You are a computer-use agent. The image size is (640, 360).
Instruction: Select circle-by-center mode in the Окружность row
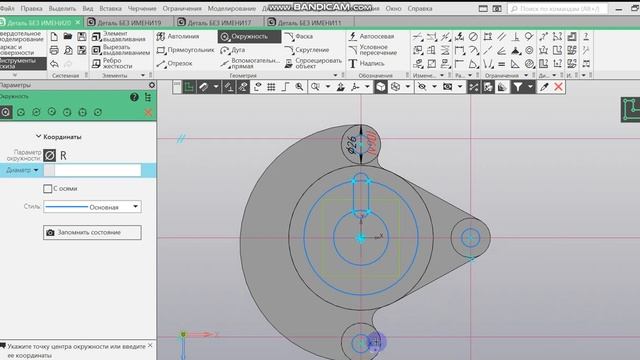point(6,112)
